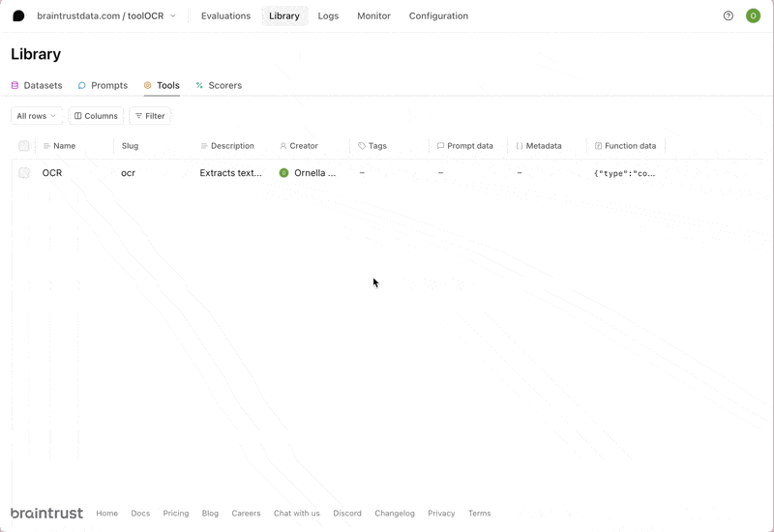Open the green user avatar menu
Screen dimensions: 774x532
(x=753, y=15)
